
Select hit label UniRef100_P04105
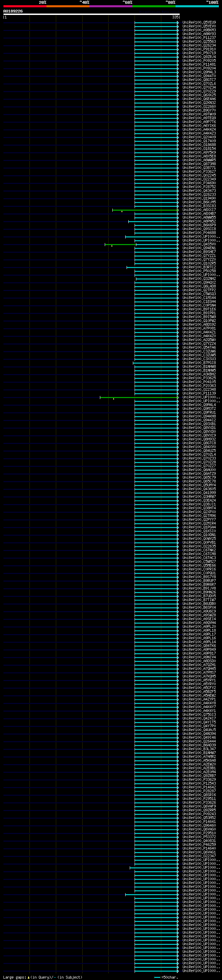pyautogui.click(x=199, y=382)
